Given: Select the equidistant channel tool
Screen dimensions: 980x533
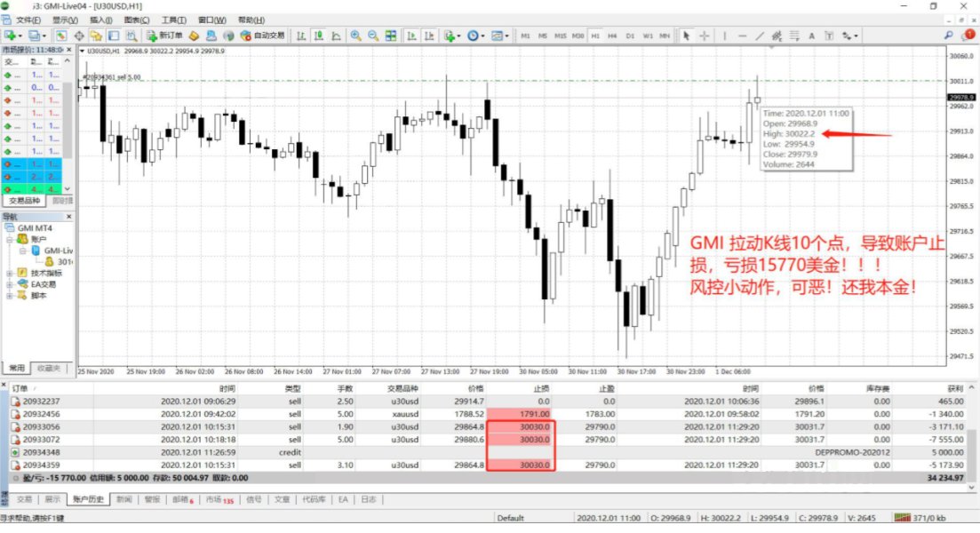Looking at the screenshot, I should (777, 36).
